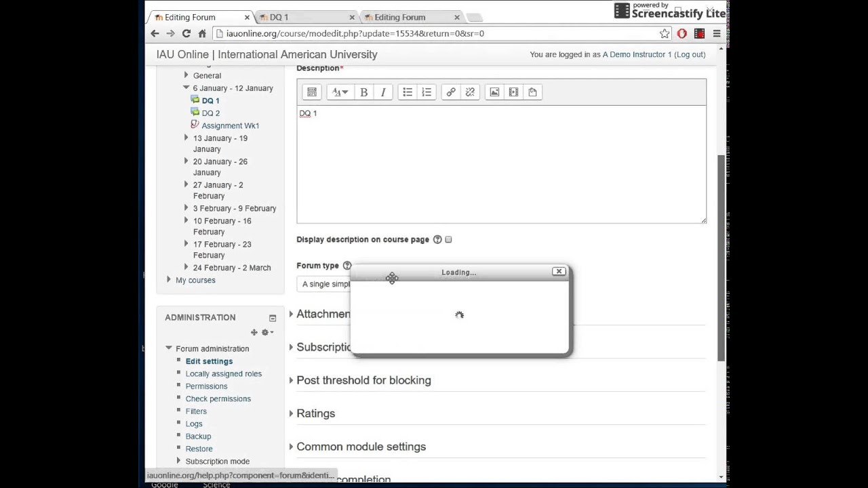Apply italic formatting in the Description editor

[x=383, y=92]
